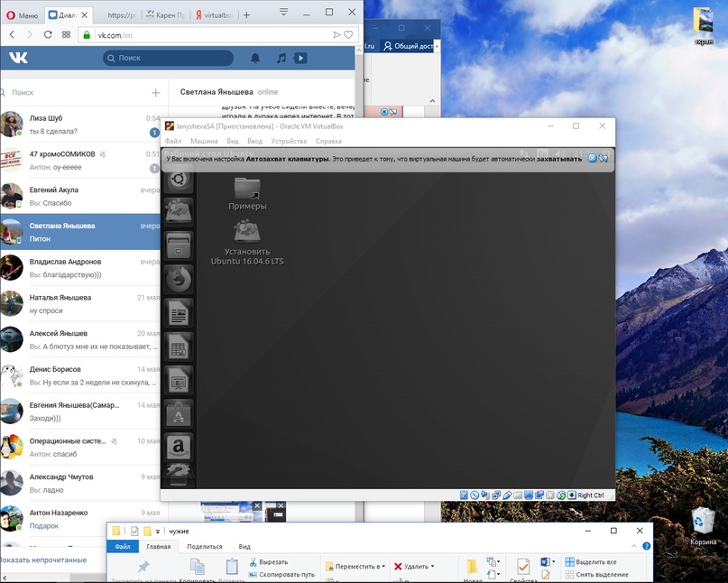Open the Opera Меню dropdown
The height and width of the screenshot is (583, 728).
22,15
